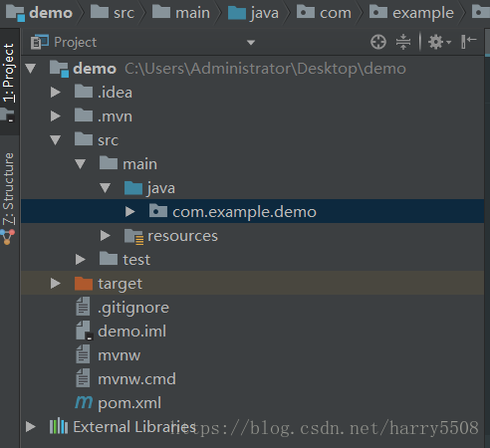Expand the resources folder arrow
The image size is (490, 448).
click(x=106, y=235)
